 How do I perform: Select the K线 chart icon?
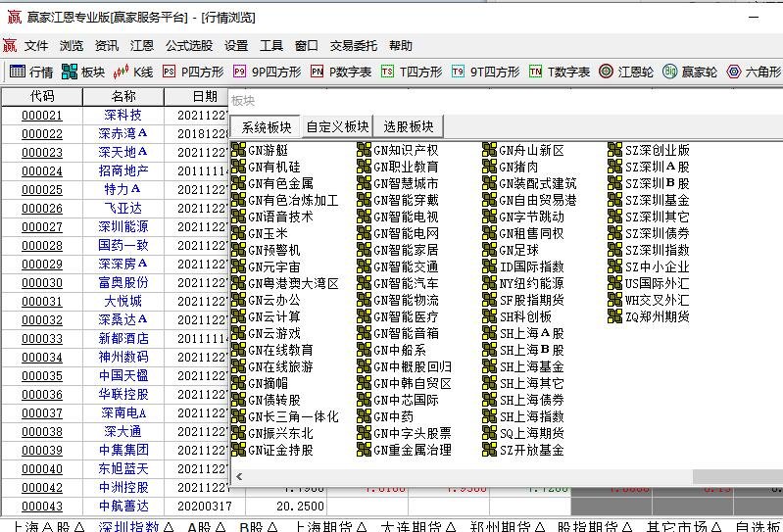pos(134,72)
